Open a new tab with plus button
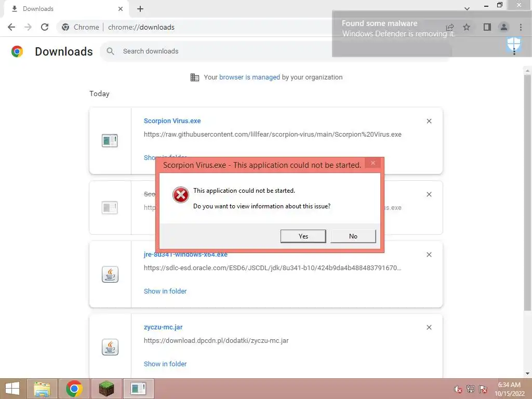532x399 pixels. [x=140, y=9]
